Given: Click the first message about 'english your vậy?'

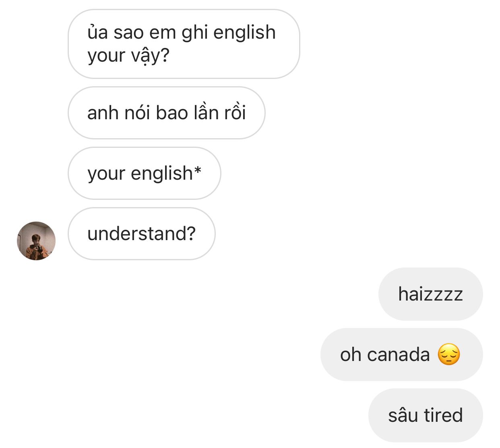Looking at the screenshot, I should click(184, 44).
